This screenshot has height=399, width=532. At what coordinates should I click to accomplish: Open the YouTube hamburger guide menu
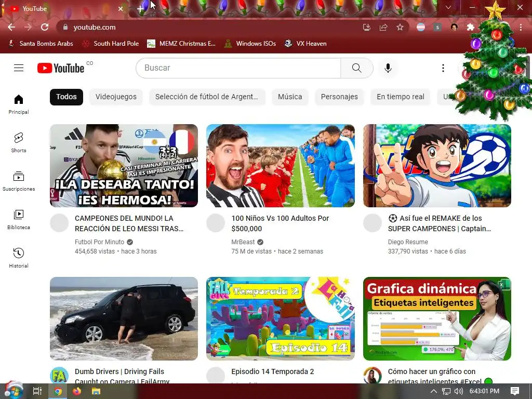(x=19, y=68)
